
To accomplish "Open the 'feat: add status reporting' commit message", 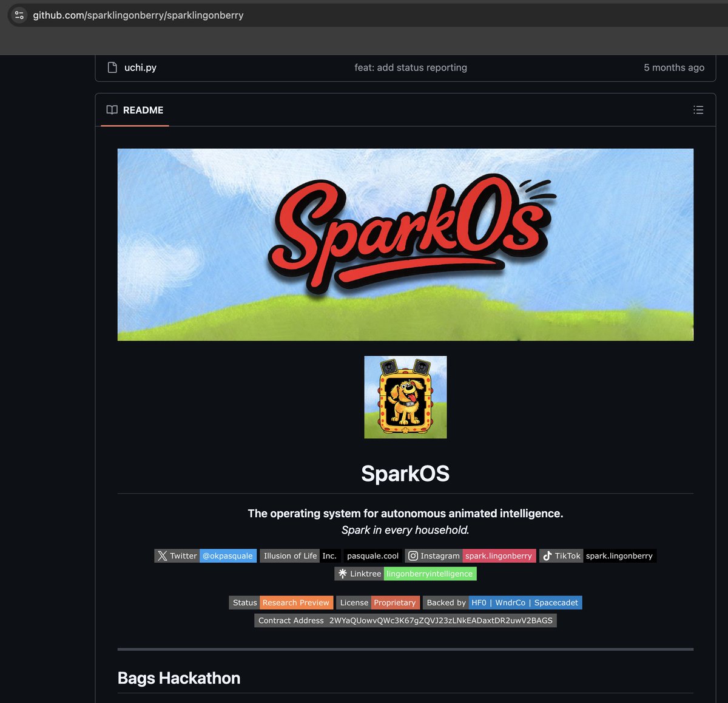I will click(411, 67).
